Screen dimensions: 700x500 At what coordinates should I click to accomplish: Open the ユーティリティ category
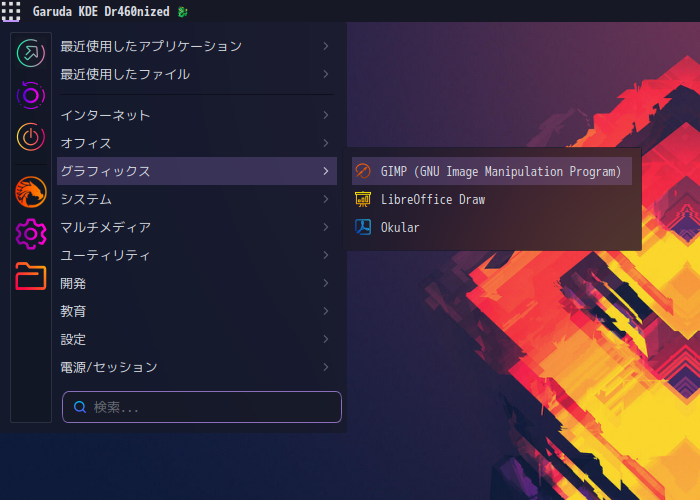click(x=197, y=255)
